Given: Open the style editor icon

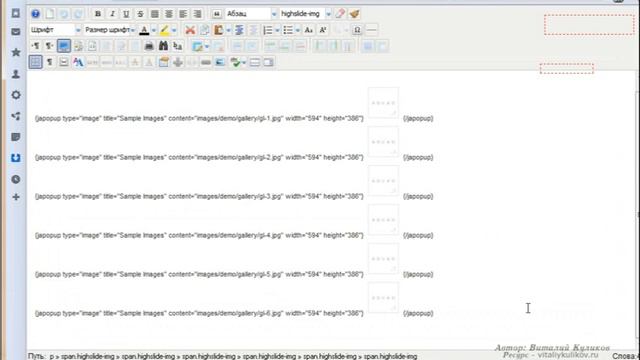Looking at the screenshot, I should point(78,62).
